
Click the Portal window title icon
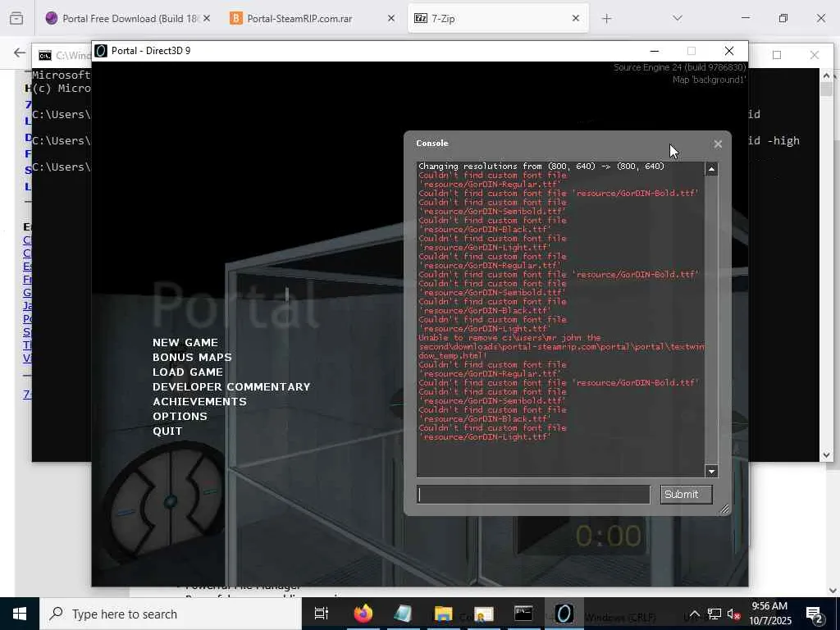101,51
